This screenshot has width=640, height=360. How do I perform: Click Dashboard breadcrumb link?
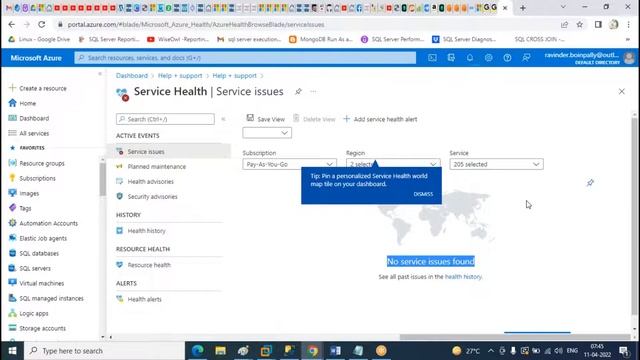(x=132, y=76)
